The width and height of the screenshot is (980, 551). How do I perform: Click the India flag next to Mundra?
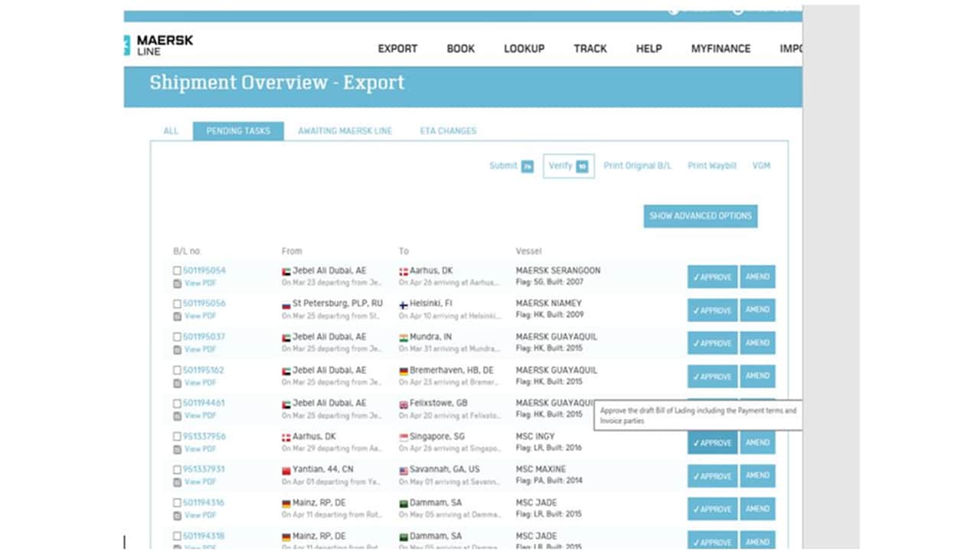click(403, 337)
